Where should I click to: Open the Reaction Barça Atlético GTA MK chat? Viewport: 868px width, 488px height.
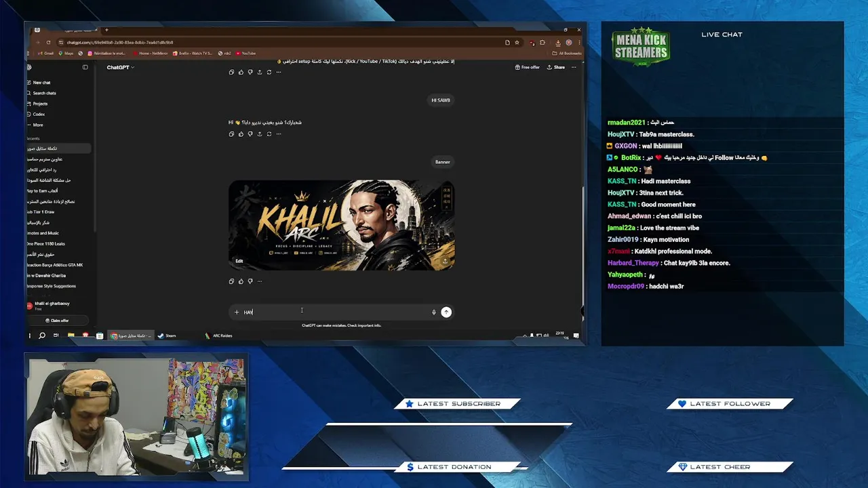tap(55, 265)
